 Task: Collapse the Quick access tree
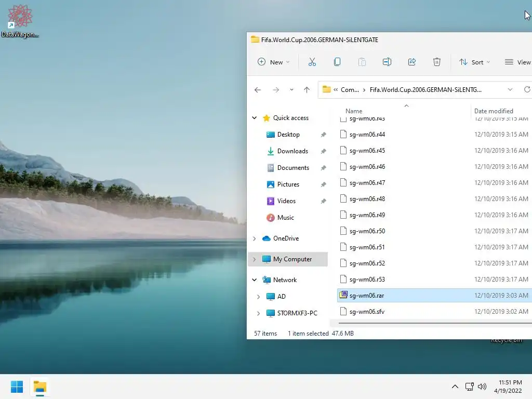[254, 118]
